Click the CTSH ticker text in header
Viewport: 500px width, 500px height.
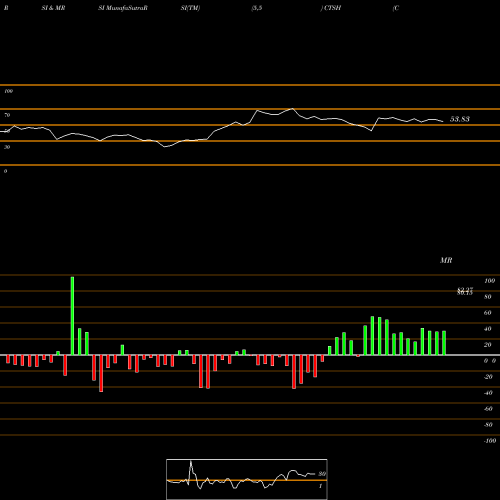tap(332, 8)
